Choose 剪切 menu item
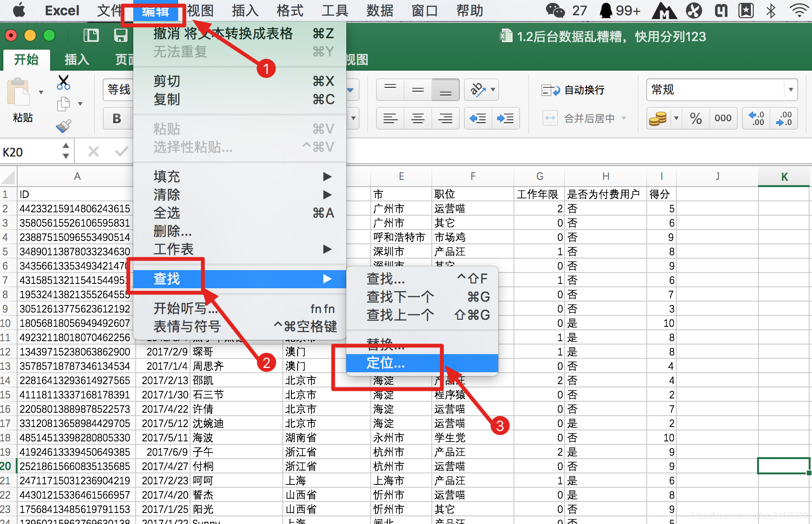This screenshot has height=524, width=812. pos(240,81)
